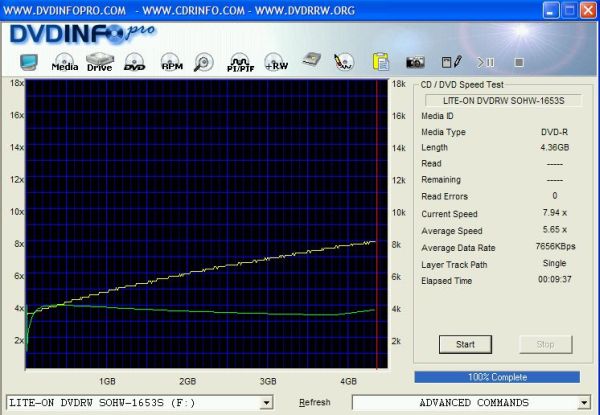This screenshot has height=415, width=600.
Task: Click the yellow clipboard copy icon
Action: coord(381,62)
